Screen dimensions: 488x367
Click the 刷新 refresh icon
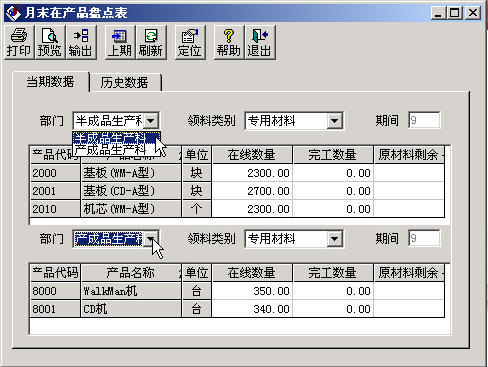point(151,43)
